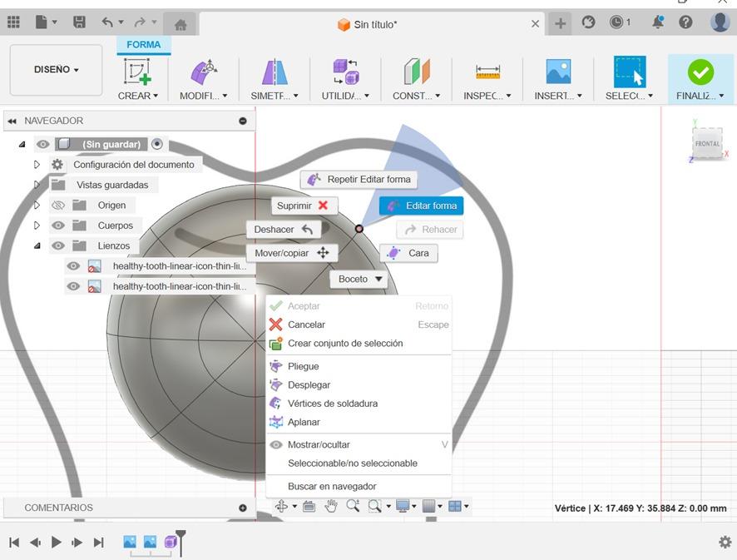The width and height of the screenshot is (737, 560).
Task: Click the Inspeccionar measure ruler icon
Action: (487, 72)
